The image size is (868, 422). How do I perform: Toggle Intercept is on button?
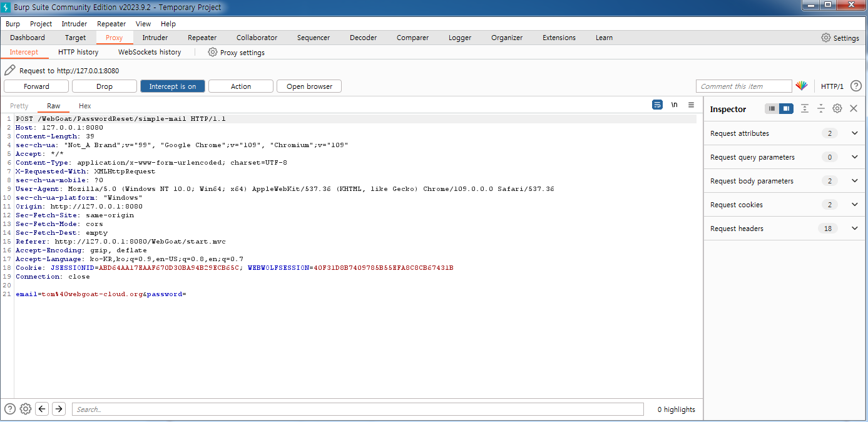[173, 86]
